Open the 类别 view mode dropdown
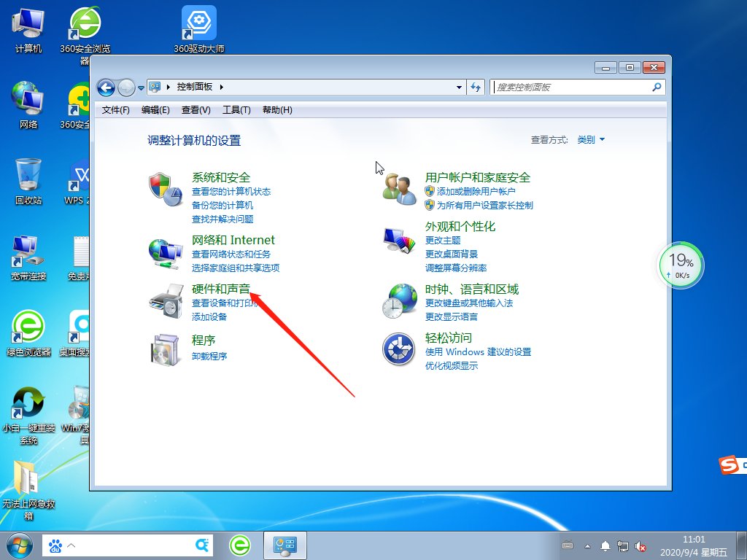747x560 pixels. click(591, 139)
